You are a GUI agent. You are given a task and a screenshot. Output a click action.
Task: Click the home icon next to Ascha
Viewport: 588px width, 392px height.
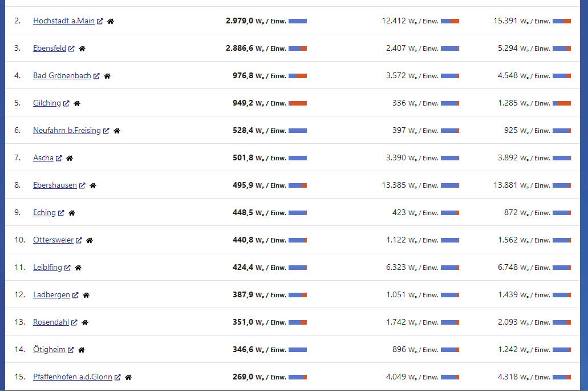70,158
